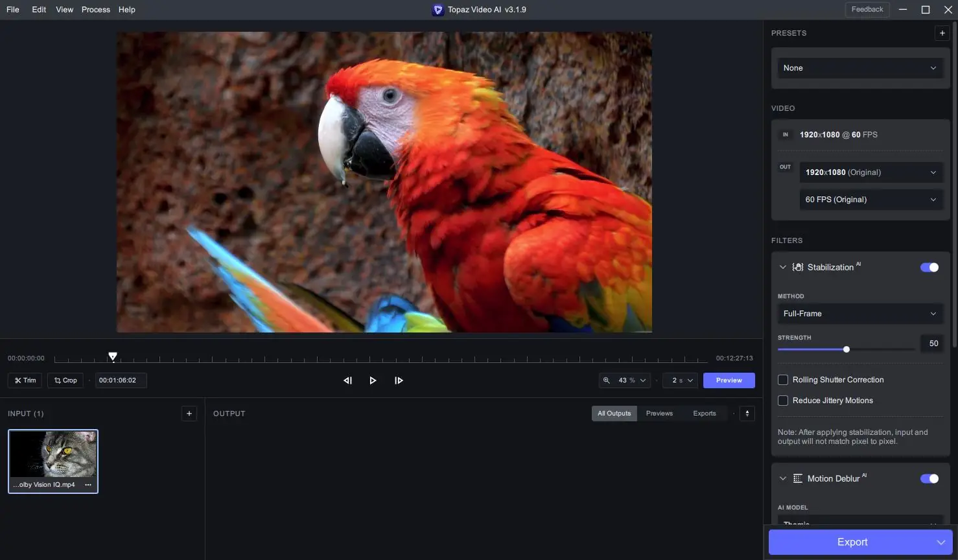The height and width of the screenshot is (560, 958).
Task: Step forward one frame in playback
Action: 399,380
